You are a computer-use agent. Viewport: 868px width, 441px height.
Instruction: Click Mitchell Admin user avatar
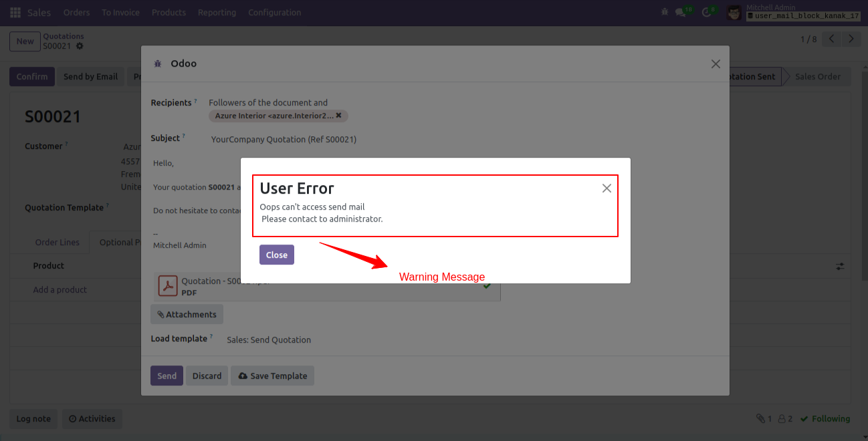(734, 13)
